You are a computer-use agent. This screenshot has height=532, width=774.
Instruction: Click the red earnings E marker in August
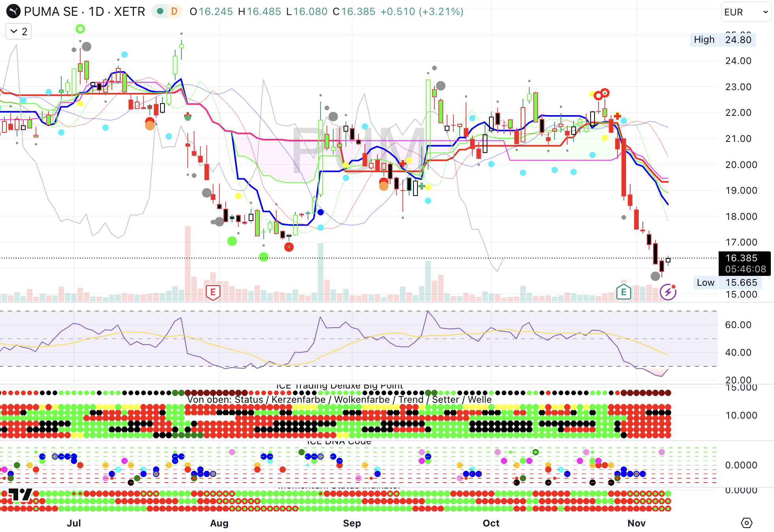point(213,292)
